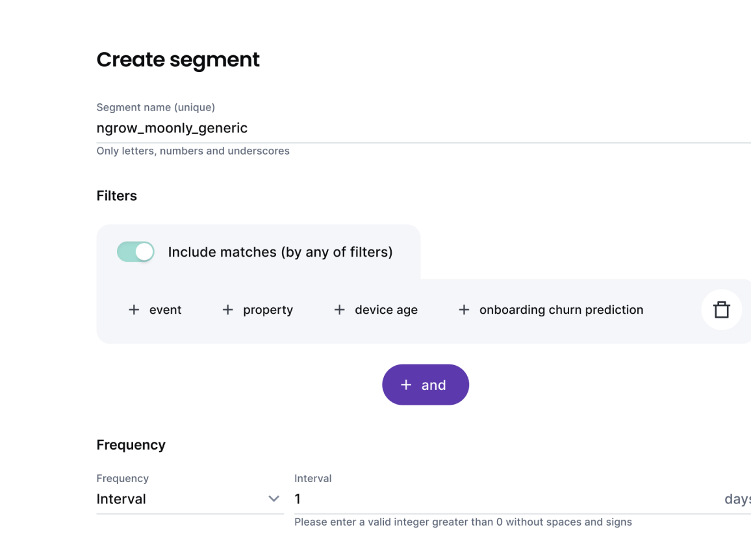Screen dimensions: 751x560
Task: Click the segment name field containing ngrow_moonly_generic
Action: tap(260, 128)
